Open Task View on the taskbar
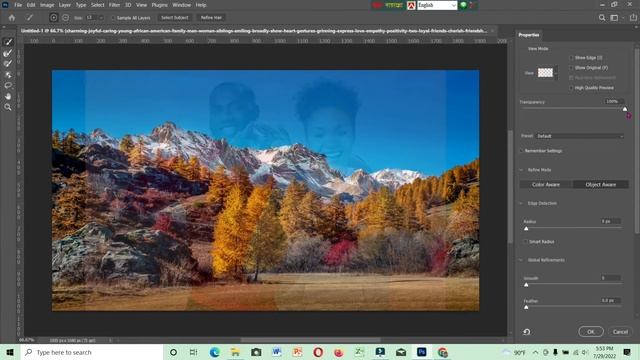 [193, 352]
